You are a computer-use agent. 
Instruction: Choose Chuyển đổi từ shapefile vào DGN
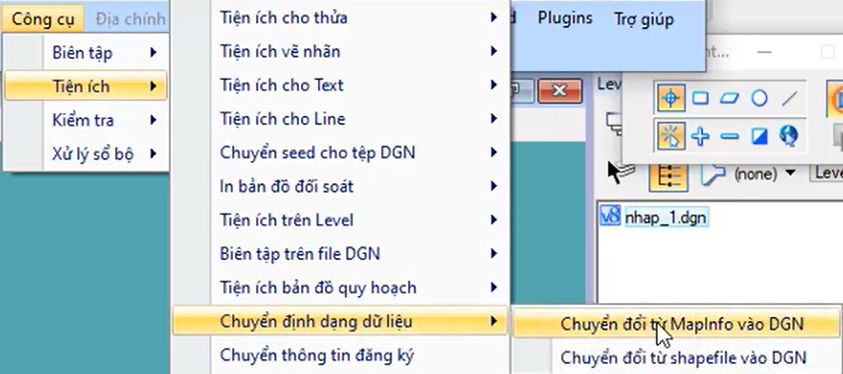tap(676, 357)
